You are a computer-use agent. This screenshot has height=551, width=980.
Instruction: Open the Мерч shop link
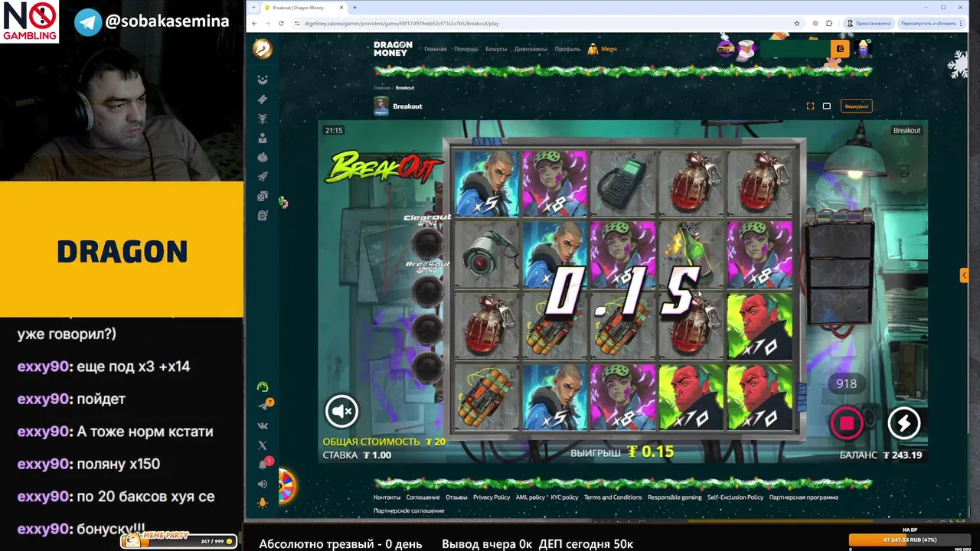pos(603,49)
